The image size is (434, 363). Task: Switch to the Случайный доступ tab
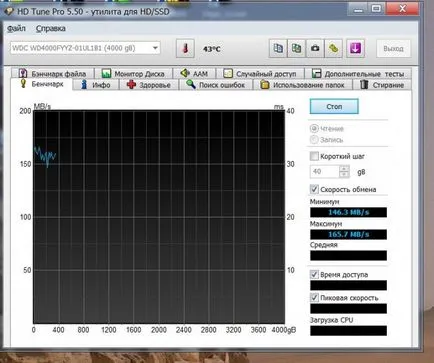(260, 73)
